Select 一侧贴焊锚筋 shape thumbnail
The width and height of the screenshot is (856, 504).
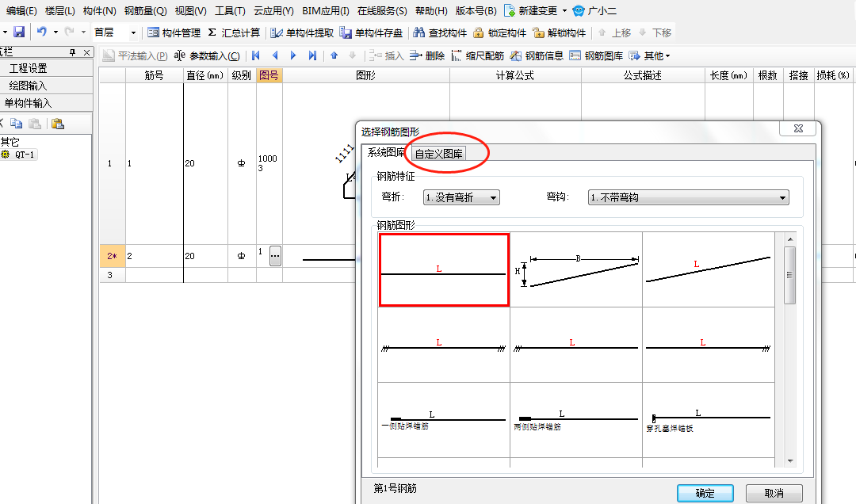pos(444,420)
